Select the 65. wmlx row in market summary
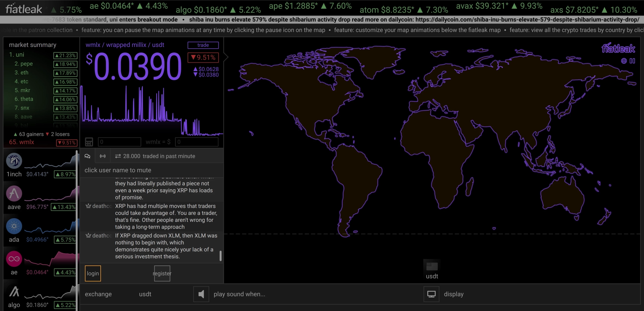This screenshot has width=644, height=311. point(43,142)
